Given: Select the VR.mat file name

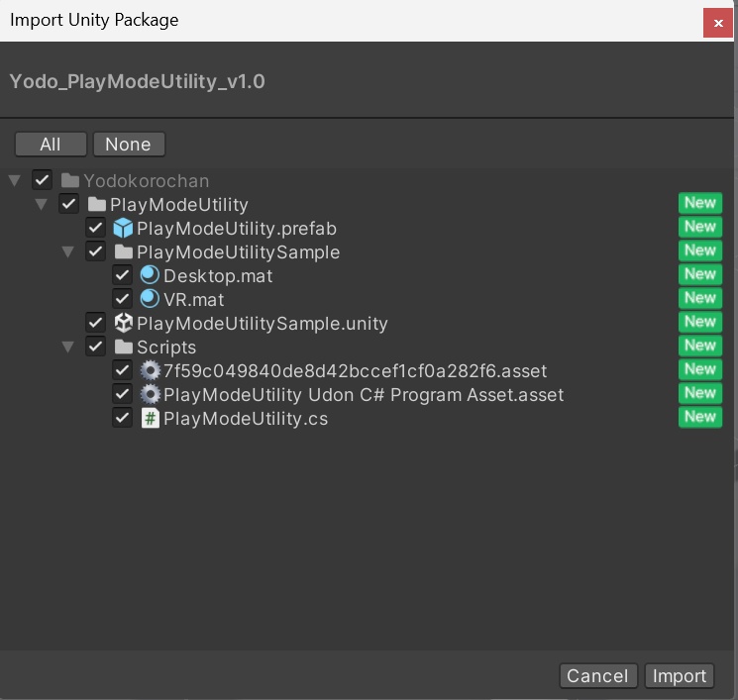Looking at the screenshot, I should coord(194,299).
